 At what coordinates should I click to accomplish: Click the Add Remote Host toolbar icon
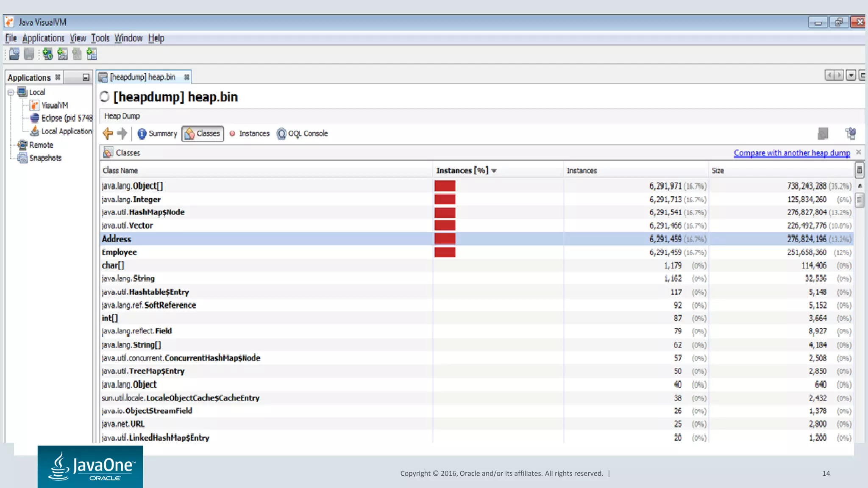pos(47,54)
